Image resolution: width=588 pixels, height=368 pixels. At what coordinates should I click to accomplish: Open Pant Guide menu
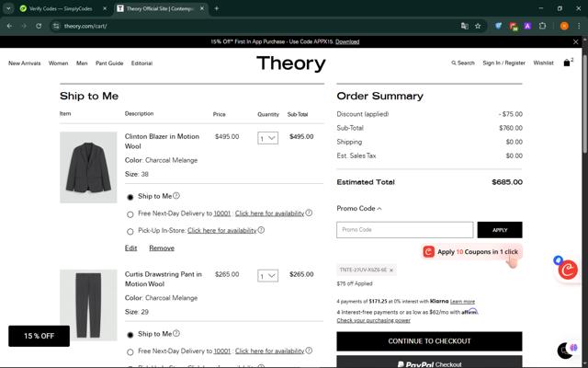coord(109,63)
